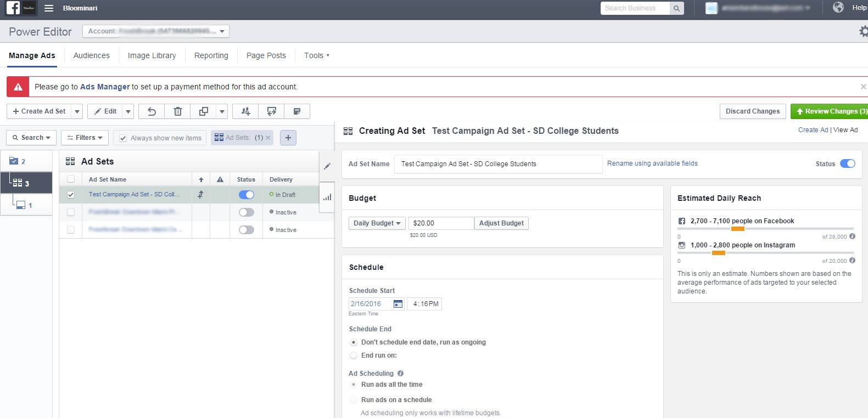Expand the Daily Budget dropdown
Viewport: 868px width, 418px height.
[x=377, y=223]
